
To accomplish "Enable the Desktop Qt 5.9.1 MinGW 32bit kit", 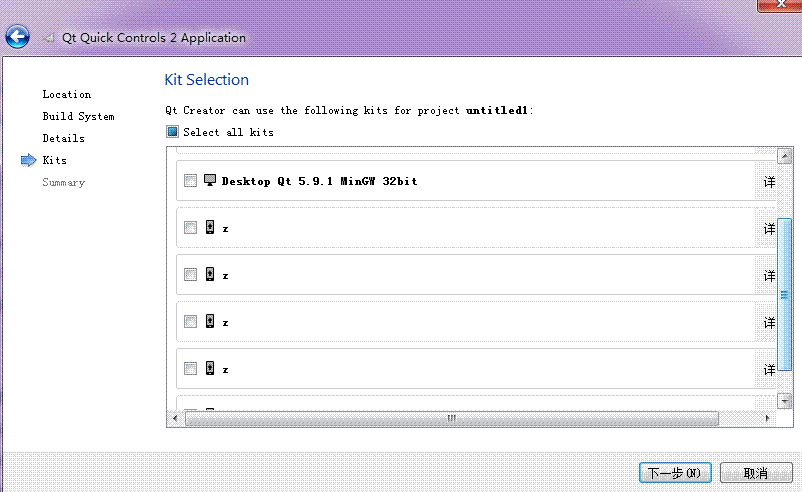I will point(190,181).
